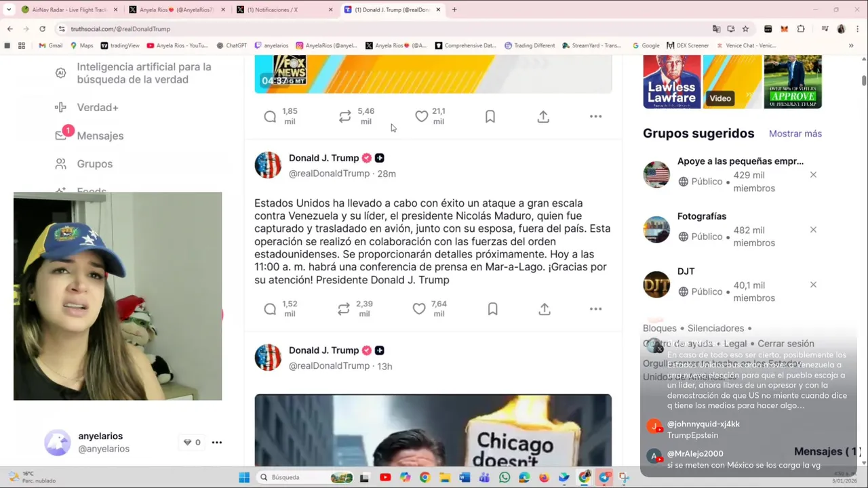Image resolution: width=868 pixels, height=488 pixels.
Task: Bookmark this page with the star icon
Action: (x=745, y=28)
